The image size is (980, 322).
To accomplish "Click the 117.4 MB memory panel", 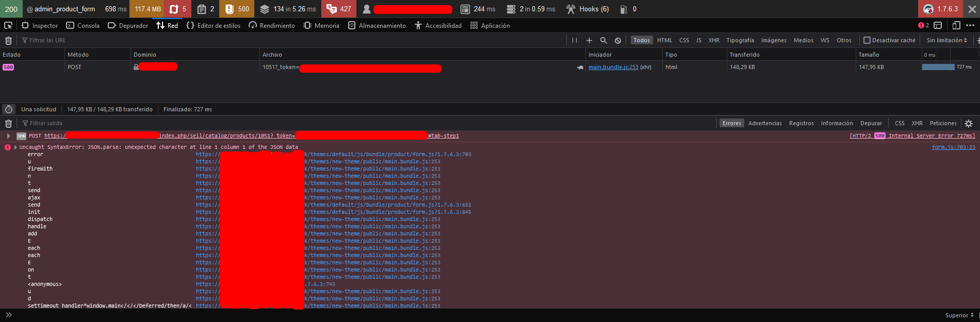I will [x=148, y=9].
